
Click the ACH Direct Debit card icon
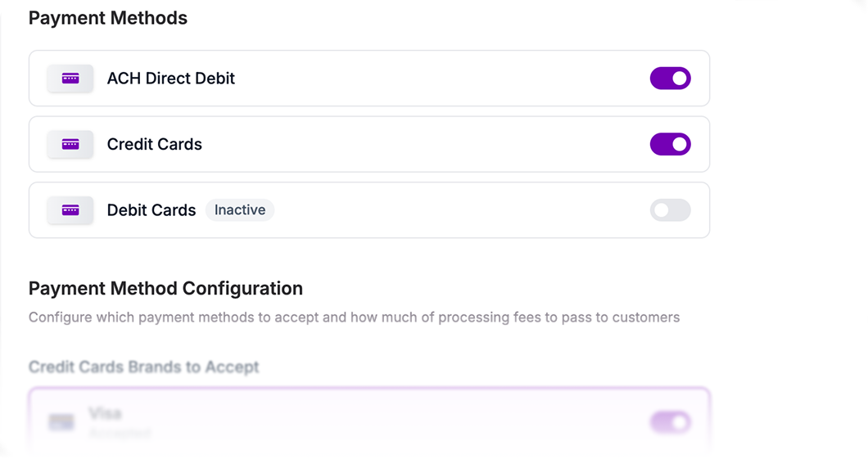70,79
